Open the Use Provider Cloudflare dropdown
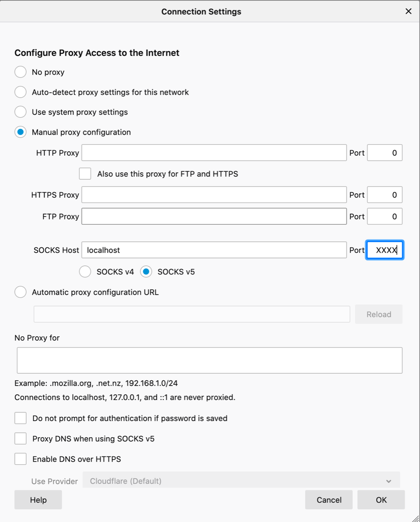The height and width of the screenshot is (522, 420). tap(241, 481)
